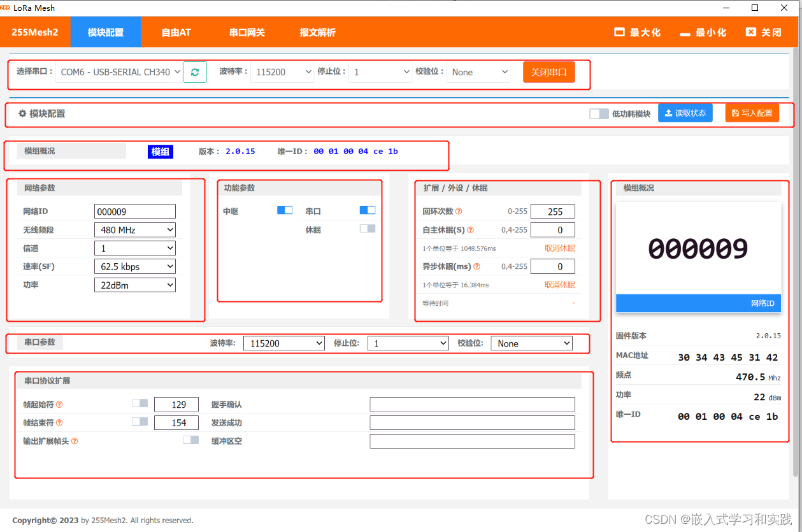Image resolution: width=802 pixels, height=532 pixels.
Task: Click help icon beside 输出扩展帧头
Action: [x=75, y=440]
